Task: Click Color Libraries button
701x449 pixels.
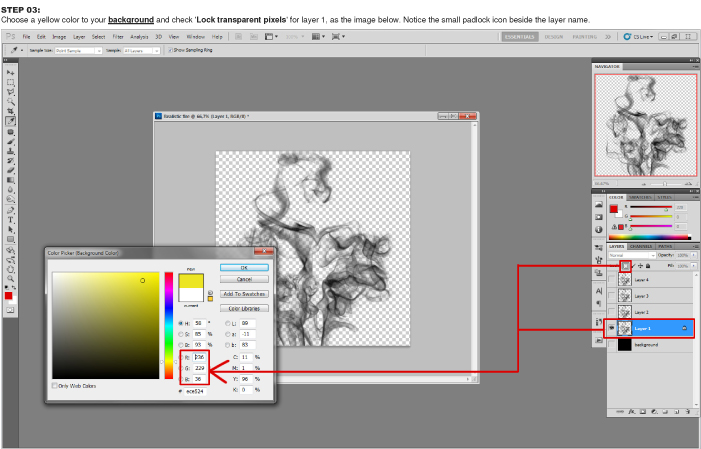Action: 244,309
